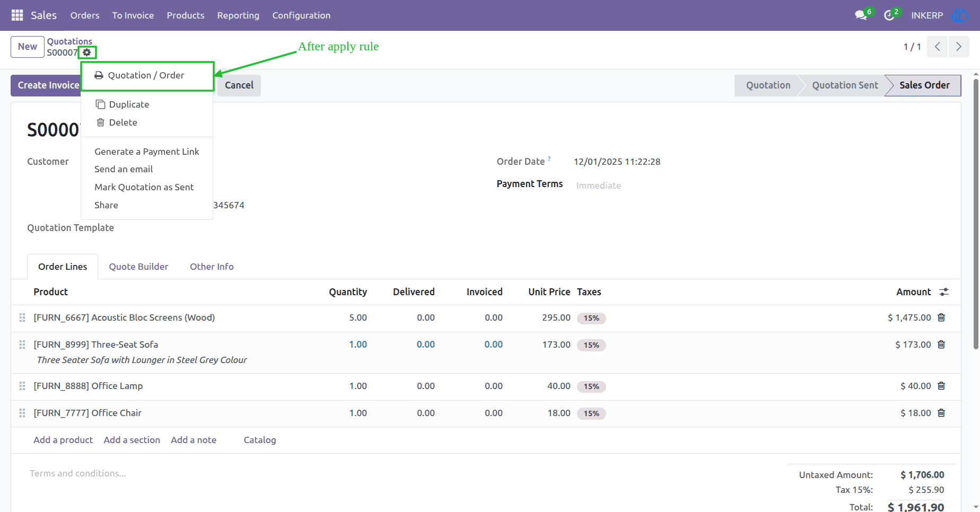Select Share in the action menu
The width and height of the screenshot is (980, 512).
(x=147, y=205)
